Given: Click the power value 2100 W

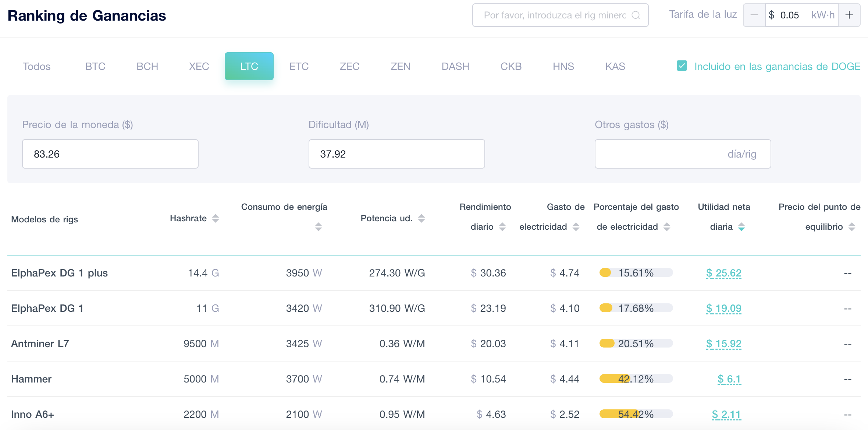Looking at the screenshot, I should pyautogui.click(x=304, y=415).
